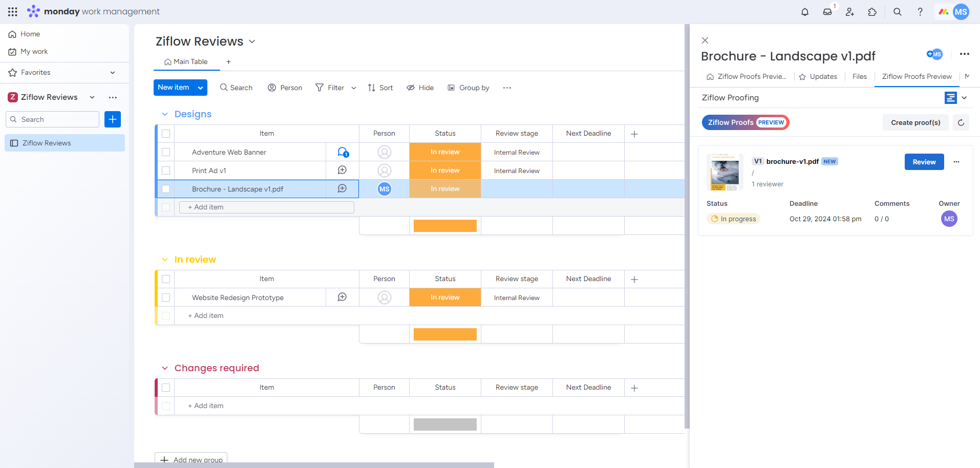Select the Website Redesign Prototype checkbox
This screenshot has width=980, height=468.
point(166,297)
